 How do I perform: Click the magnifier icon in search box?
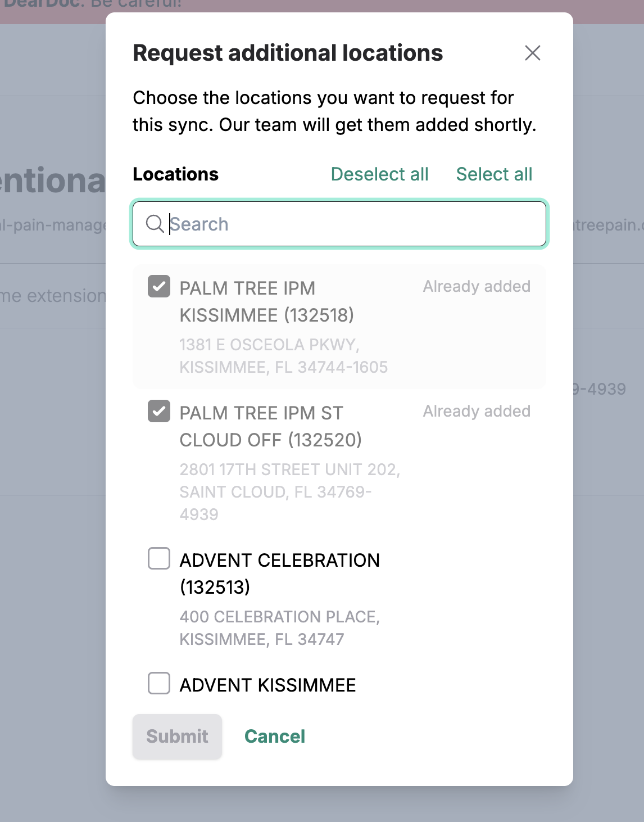tap(155, 224)
